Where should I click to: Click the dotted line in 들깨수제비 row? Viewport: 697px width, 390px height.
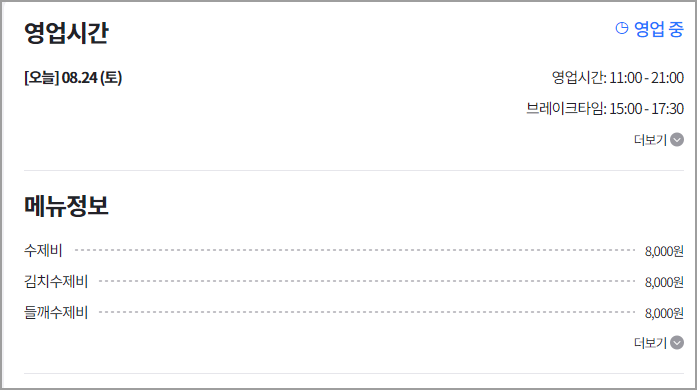(367, 312)
